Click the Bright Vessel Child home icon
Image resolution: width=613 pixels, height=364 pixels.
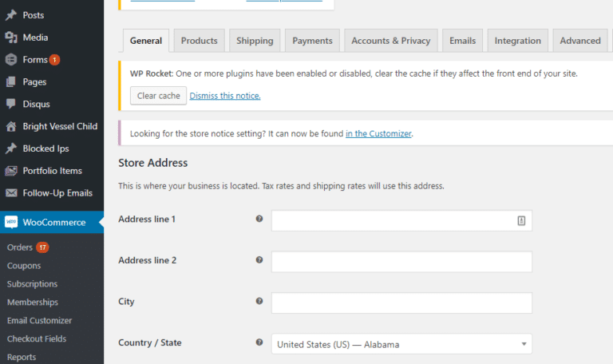pos(11,126)
